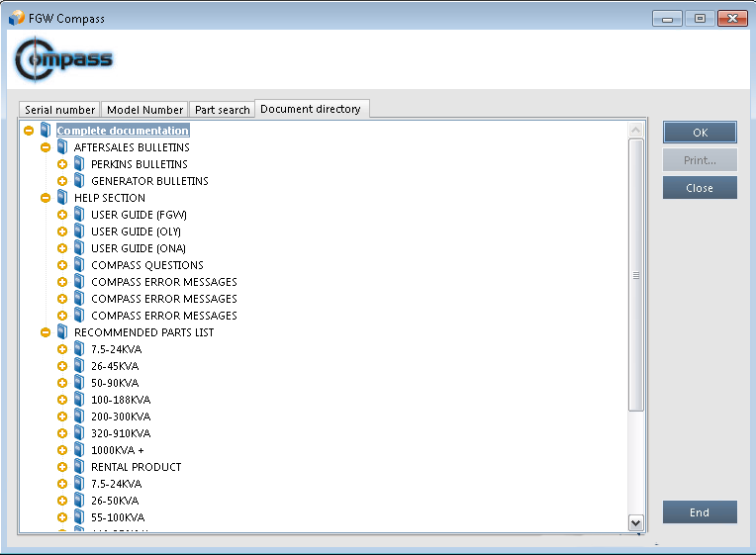
Task: Expand the 1000KVA + entry
Action: [x=62, y=450]
